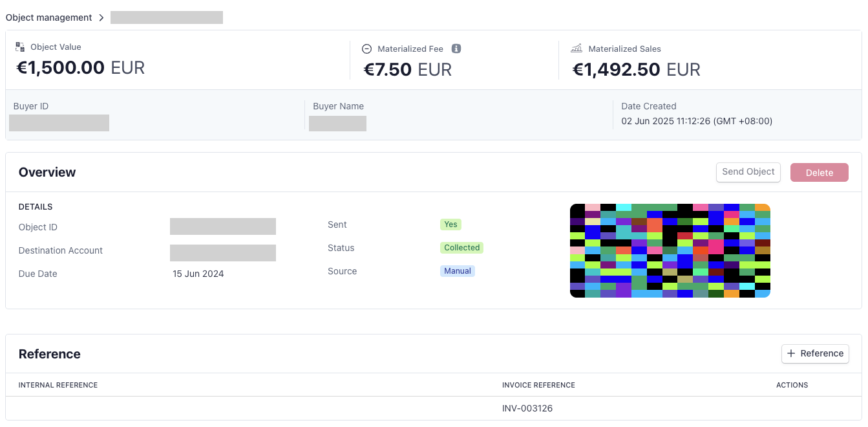Click the Invoice Reference column header
This screenshot has width=868, height=427.
tap(538, 385)
